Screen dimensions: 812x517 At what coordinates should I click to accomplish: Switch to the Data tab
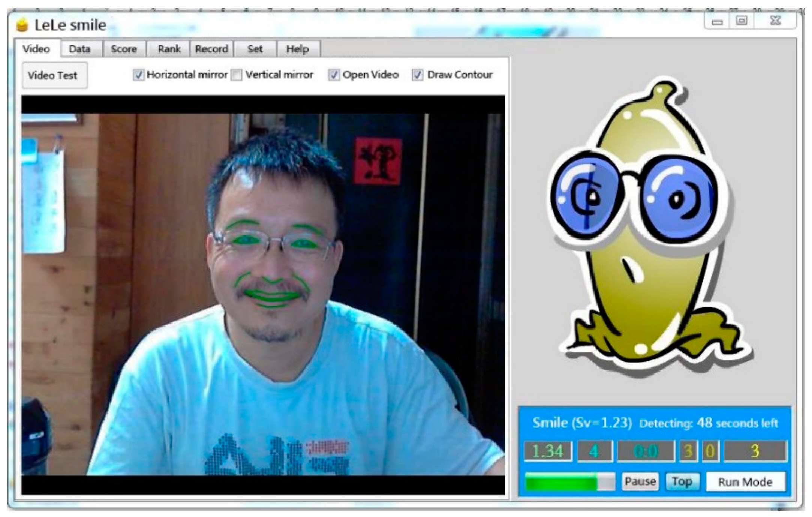click(x=79, y=49)
